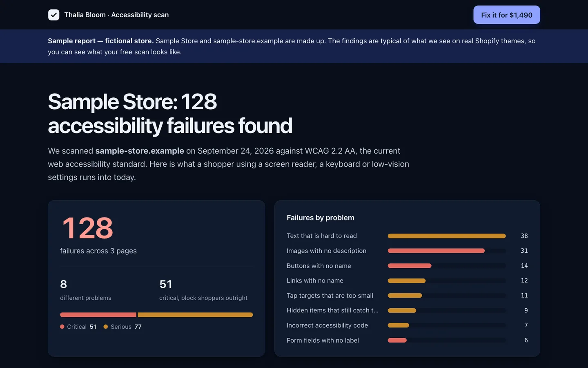Click the red Critical legend dot
The height and width of the screenshot is (368, 588).
tap(62, 327)
